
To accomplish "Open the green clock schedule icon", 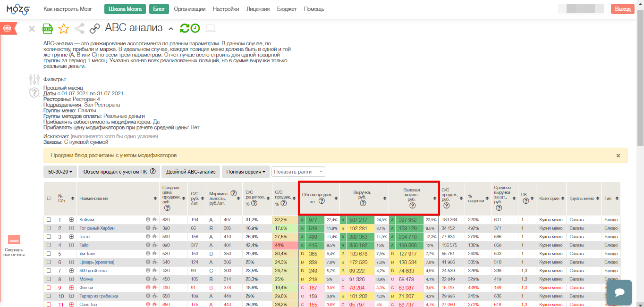I will 195,28.
